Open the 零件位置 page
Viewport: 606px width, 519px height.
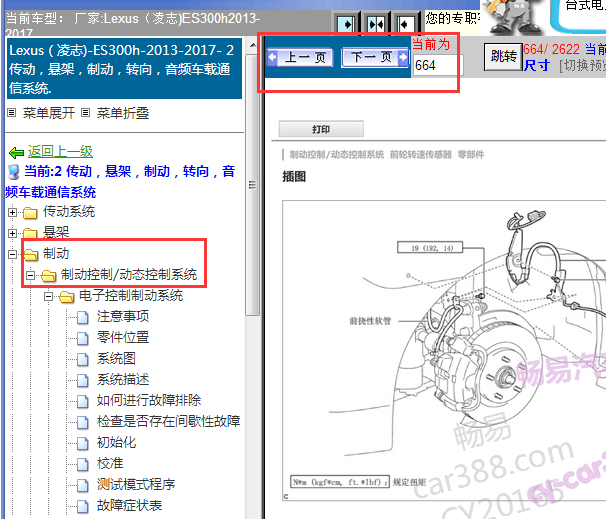(x=123, y=337)
